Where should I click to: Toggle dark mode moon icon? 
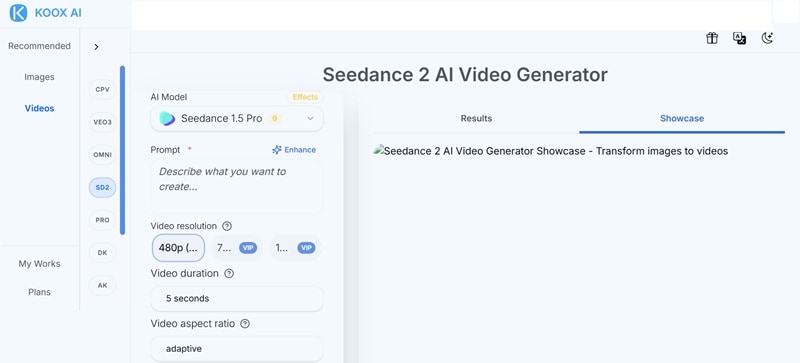[x=767, y=38]
